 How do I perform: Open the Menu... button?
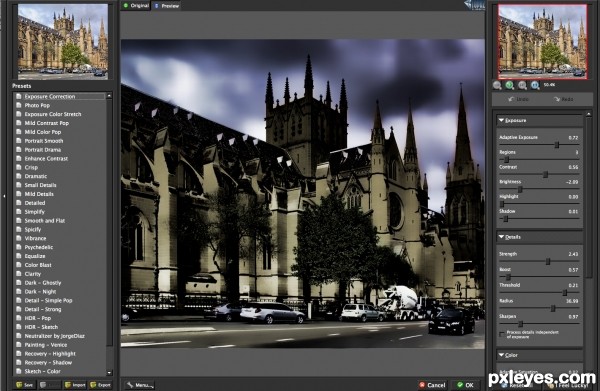(140, 385)
